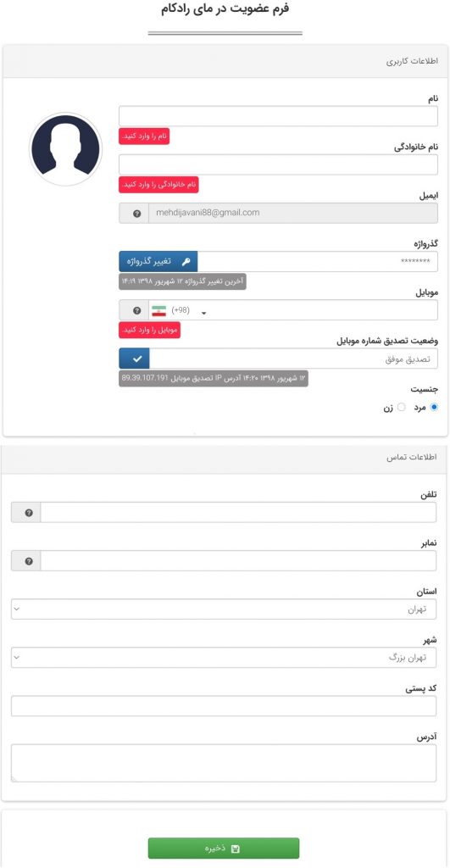The width and height of the screenshot is (450, 868).
Task: Click the اطلاعات کاربری section header
Action: pos(225,61)
